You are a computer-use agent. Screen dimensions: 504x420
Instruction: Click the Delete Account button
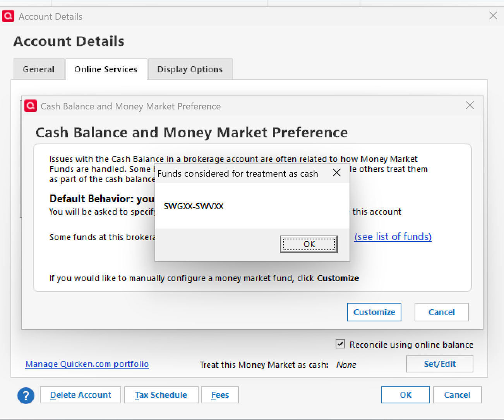(x=81, y=395)
